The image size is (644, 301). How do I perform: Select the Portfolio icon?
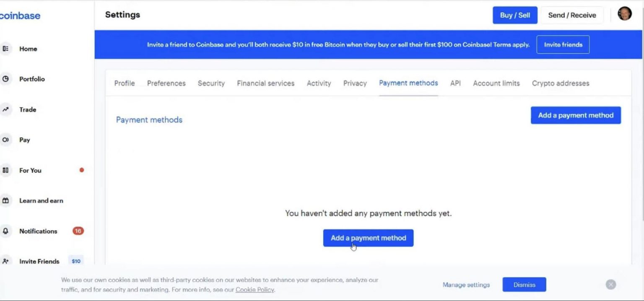[6, 79]
